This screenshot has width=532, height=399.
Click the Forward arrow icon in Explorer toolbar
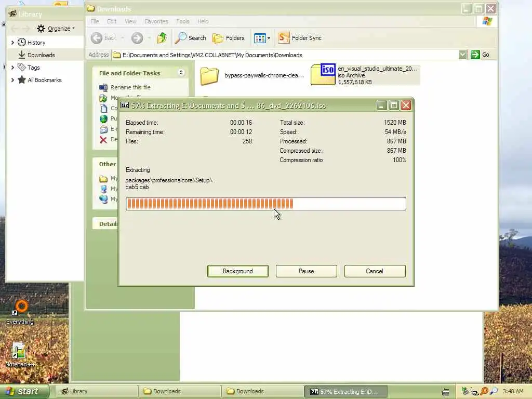[137, 38]
